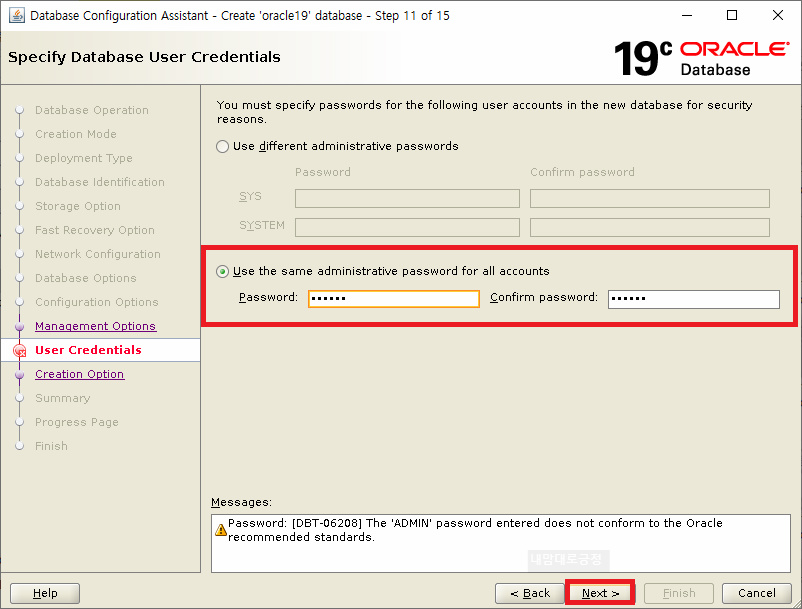Click the SYSTEM confirm password field
802x609 pixels.
pos(650,227)
